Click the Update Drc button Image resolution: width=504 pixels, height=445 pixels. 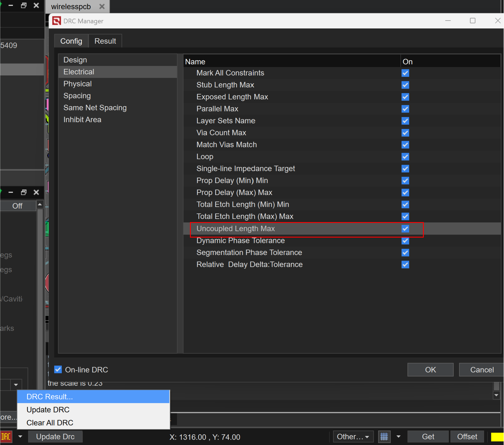tap(55, 437)
